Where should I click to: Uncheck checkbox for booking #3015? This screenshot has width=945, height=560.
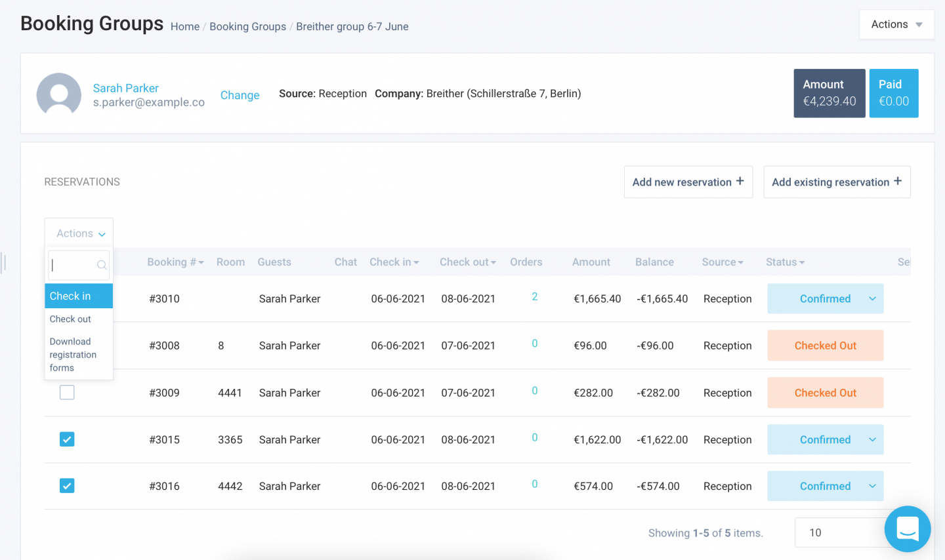click(x=67, y=439)
